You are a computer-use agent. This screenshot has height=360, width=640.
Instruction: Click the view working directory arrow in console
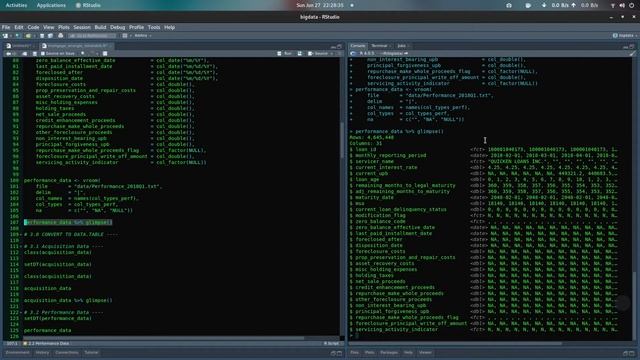[x=406, y=53]
